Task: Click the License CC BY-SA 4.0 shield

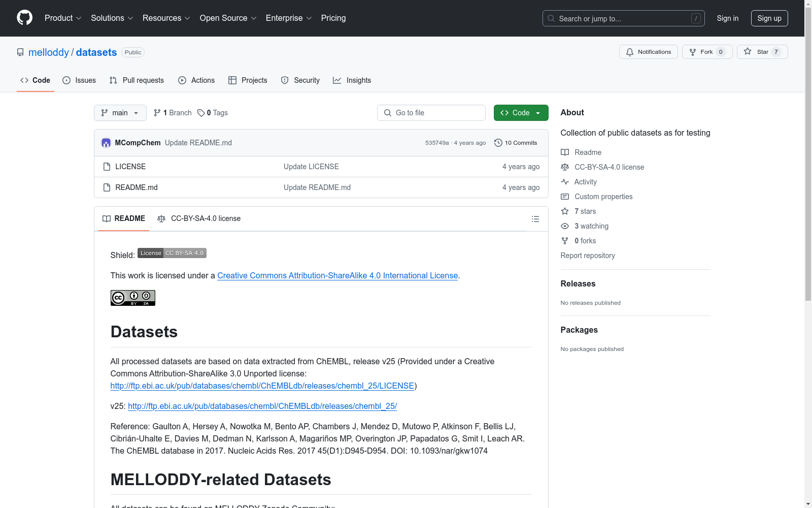Action: point(172,253)
